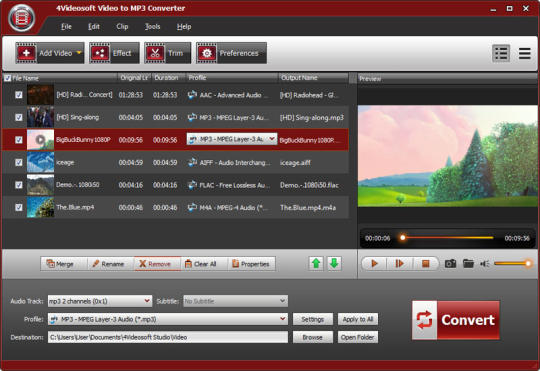This screenshot has height=371, width=540.
Task: Open Preferences from the toolbar
Action: coord(231,53)
